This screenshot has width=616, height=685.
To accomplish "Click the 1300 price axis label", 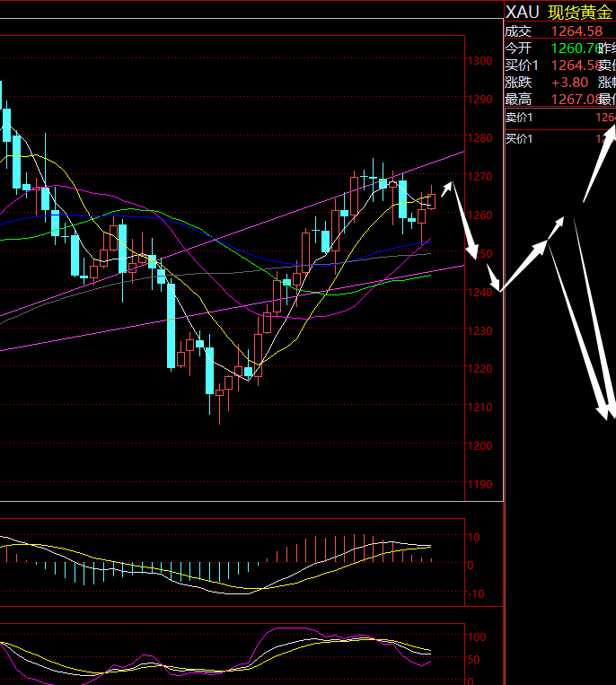I will [480, 61].
